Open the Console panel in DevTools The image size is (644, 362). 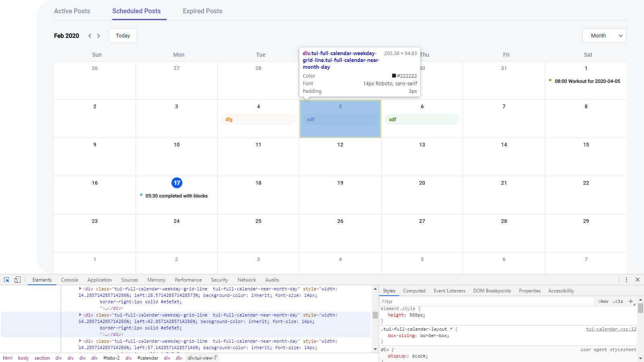coord(69,280)
